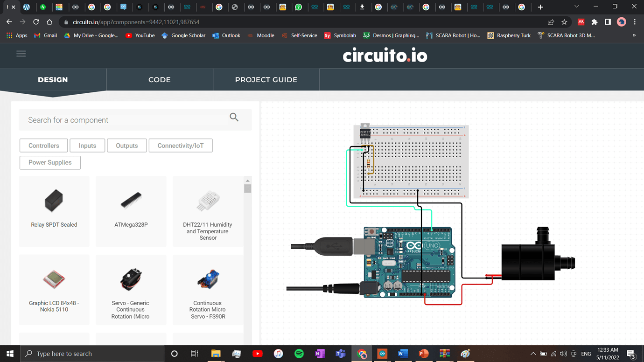Click the Connectivity/IoT filter button
The width and height of the screenshot is (644, 362).
pos(181,145)
